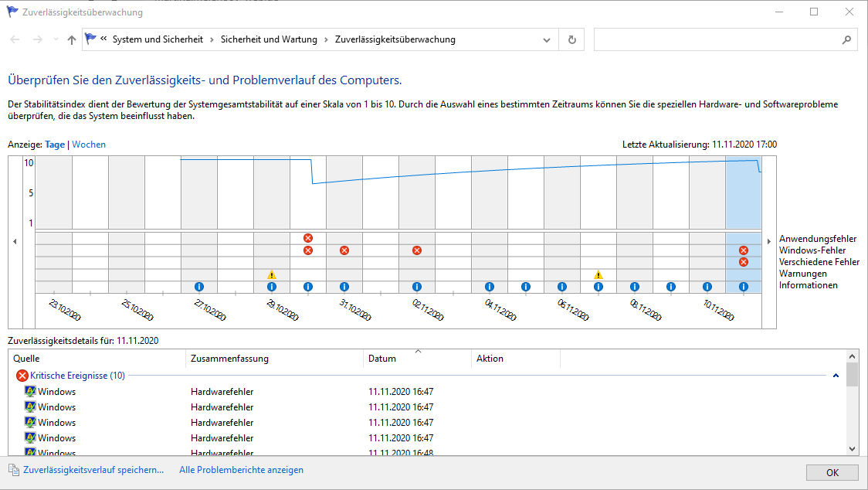The height and width of the screenshot is (490, 868).
Task: Click the information icon for 07.11.2020
Action: coord(598,287)
